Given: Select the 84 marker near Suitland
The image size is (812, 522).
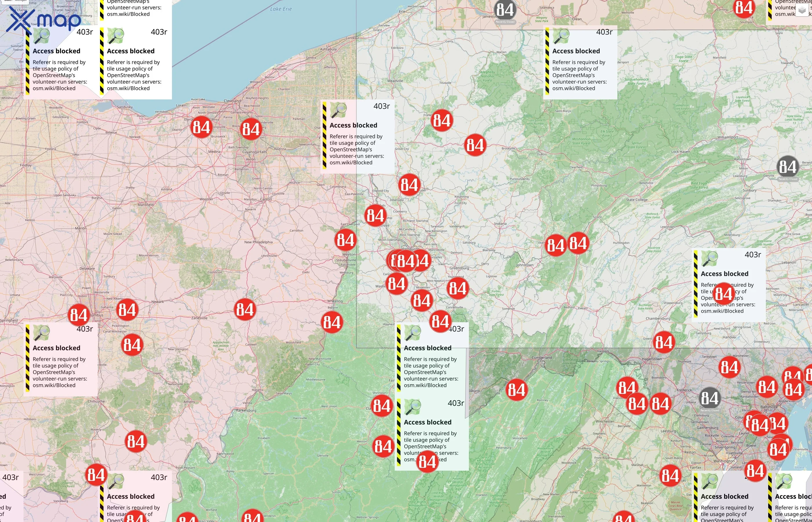Looking at the screenshot, I should pyautogui.click(x=755, y=471).
